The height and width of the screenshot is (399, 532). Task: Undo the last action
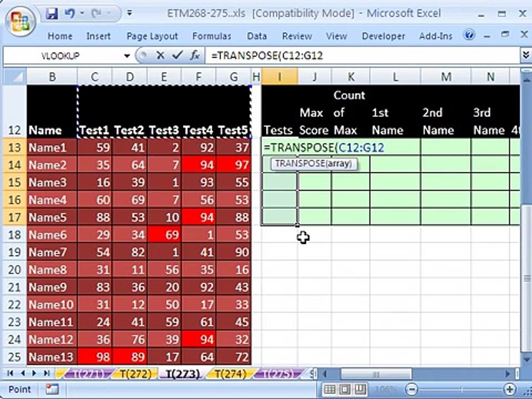(x=70, y=13)
